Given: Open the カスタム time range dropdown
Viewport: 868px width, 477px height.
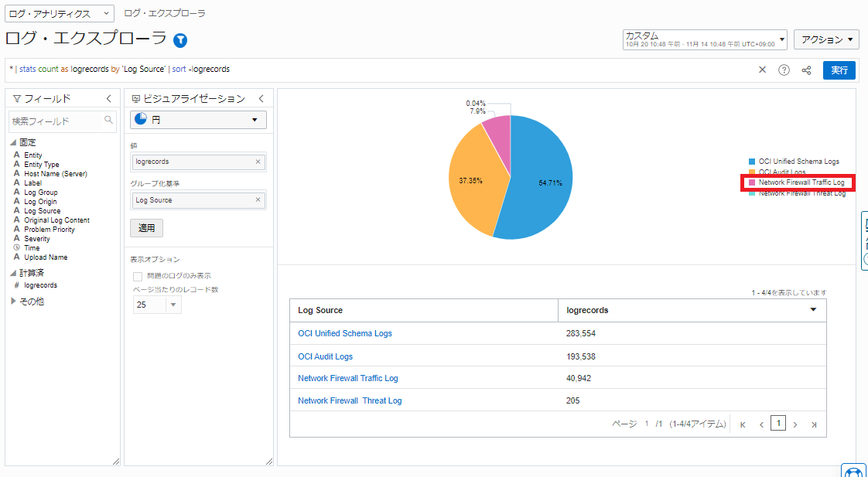Looking at the screenshot, I should click(x=705, y=39).
